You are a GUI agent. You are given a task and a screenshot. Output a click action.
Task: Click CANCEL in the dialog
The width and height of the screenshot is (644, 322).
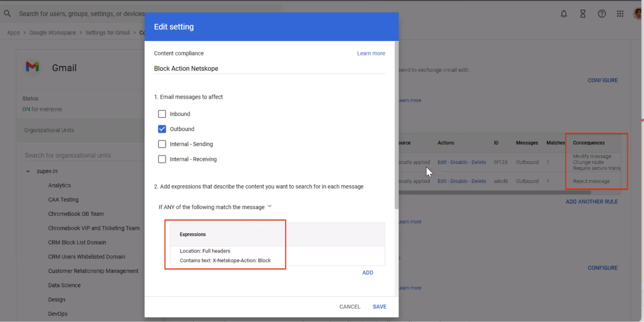point(350,307)
